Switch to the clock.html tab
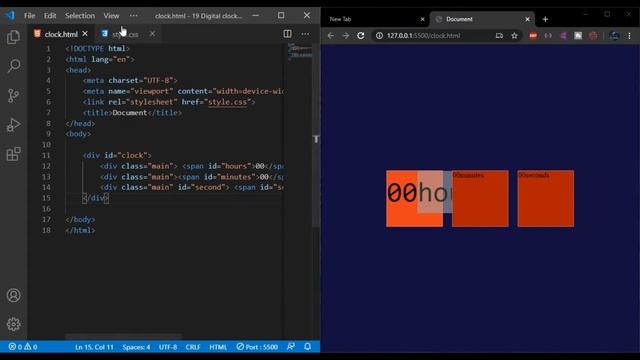640x360 pixels. (x=61, y=34)
